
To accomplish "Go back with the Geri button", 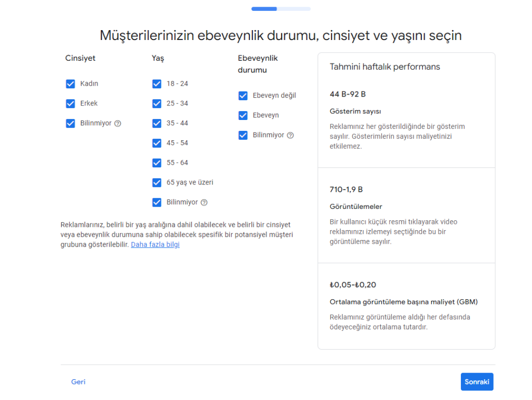I will pos(78,382).
